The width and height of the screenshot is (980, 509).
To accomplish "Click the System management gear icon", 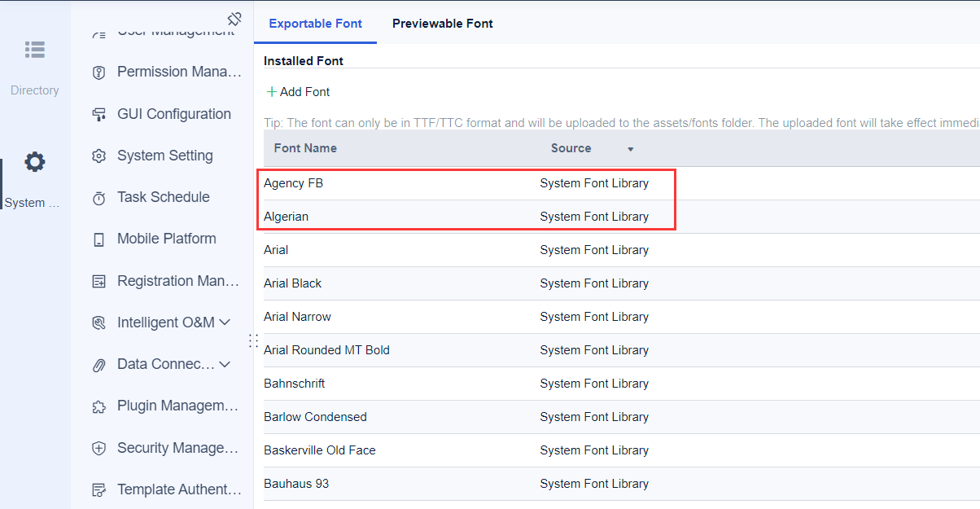I will (34, 161).
